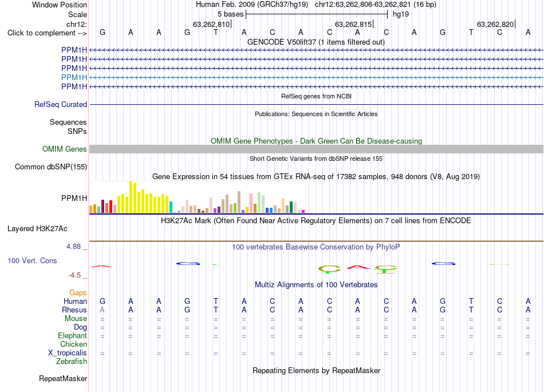The height and width of the screenshot is (392, 544).
Task: Select the Window Position label
Action: (x=60, y=5)
